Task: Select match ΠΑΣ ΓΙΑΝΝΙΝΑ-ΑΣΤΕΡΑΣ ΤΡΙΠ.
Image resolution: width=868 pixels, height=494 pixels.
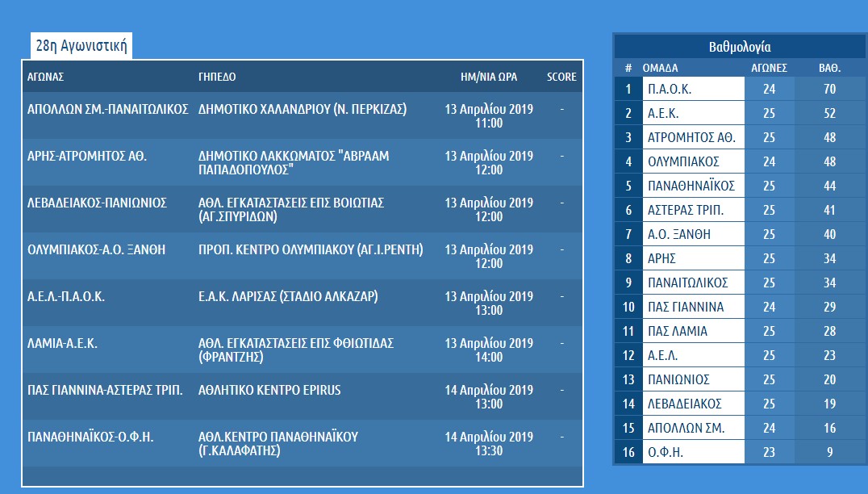Action: coord(105,390)
